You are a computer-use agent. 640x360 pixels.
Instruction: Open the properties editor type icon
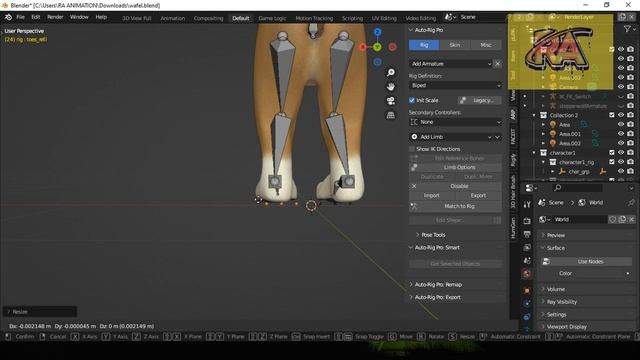pyautogui.click(x=530, y=188)
